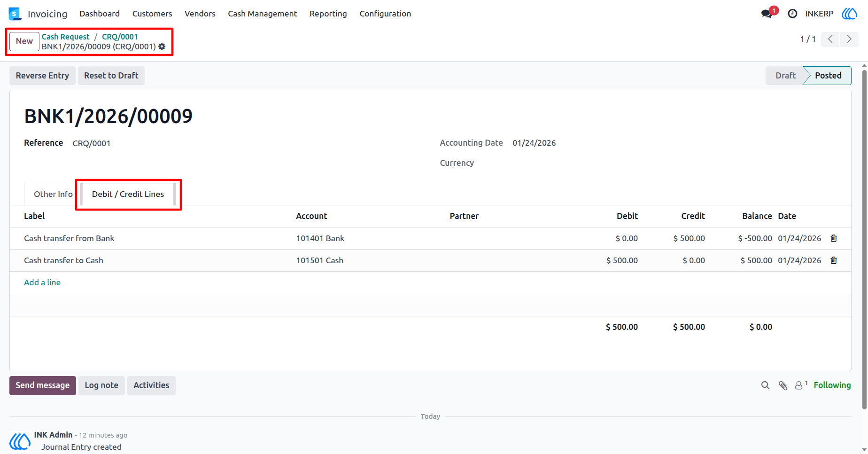Attach files using the paperclip icon
This screenshot has width=868, height=454.
(783, 385)
